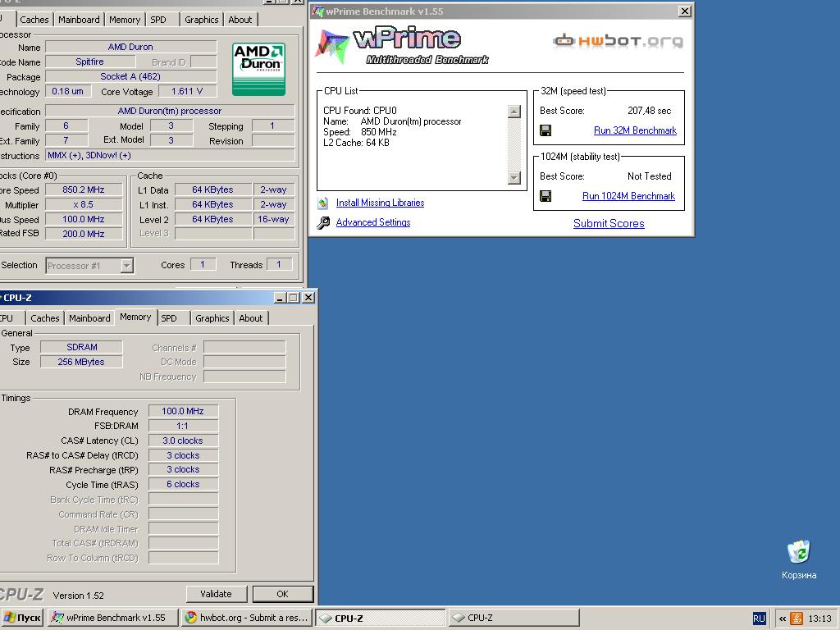Viewport: 840px width, 630px height.
Task: Click the CAS# Latency 3.0 clocks field
Action: tap(183, 441)
